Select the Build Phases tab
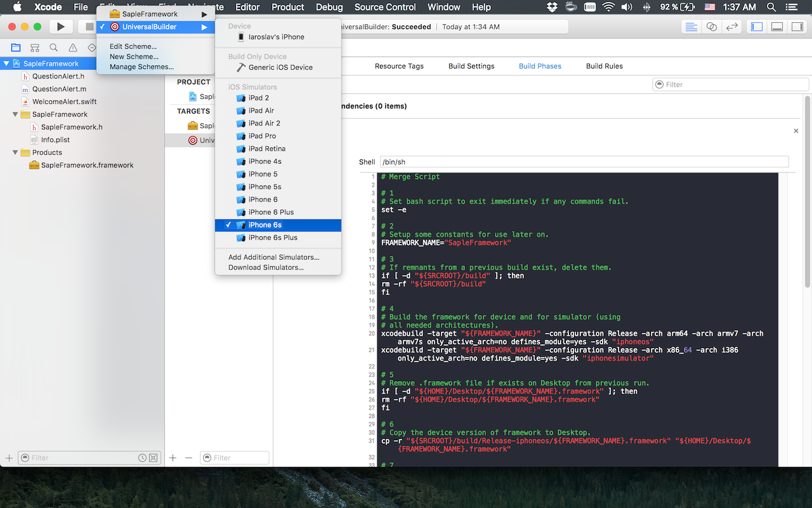Screen dimensions: 812x508 (540, 66)
